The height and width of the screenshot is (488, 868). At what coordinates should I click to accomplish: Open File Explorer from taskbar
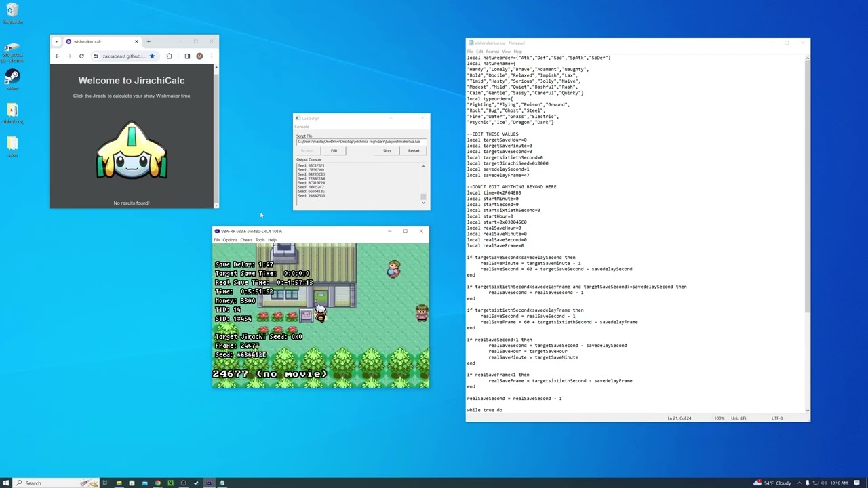pyautogui.click(x=119, y=483)
